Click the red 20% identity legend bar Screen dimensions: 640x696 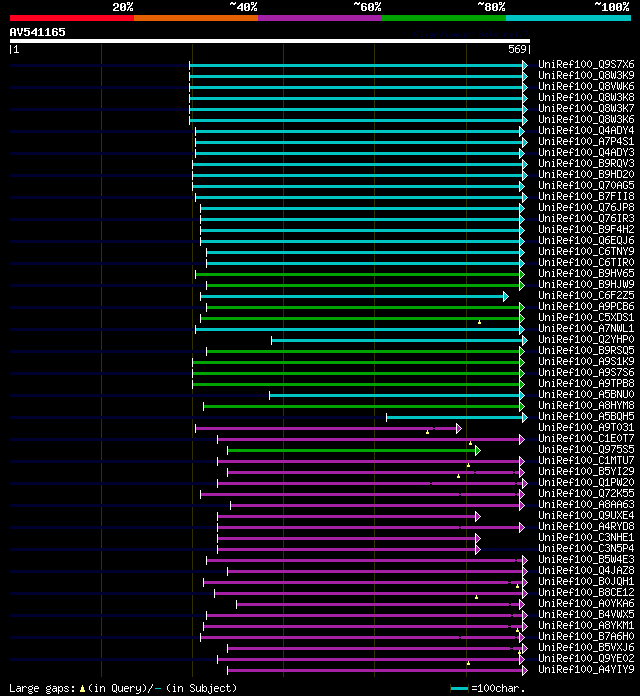[72, 18]
